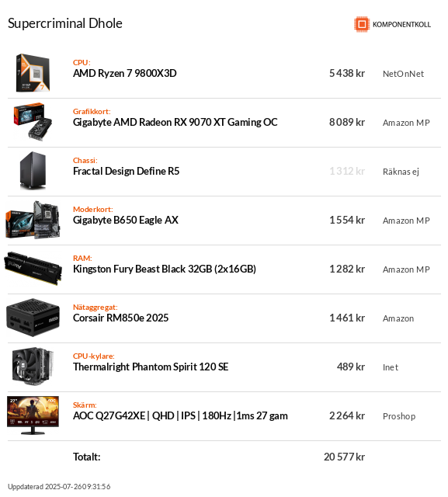Screen dimensions: 448x497
Task: Open the Kingston Fury Beast Black 32GB link
Action: 165,269
